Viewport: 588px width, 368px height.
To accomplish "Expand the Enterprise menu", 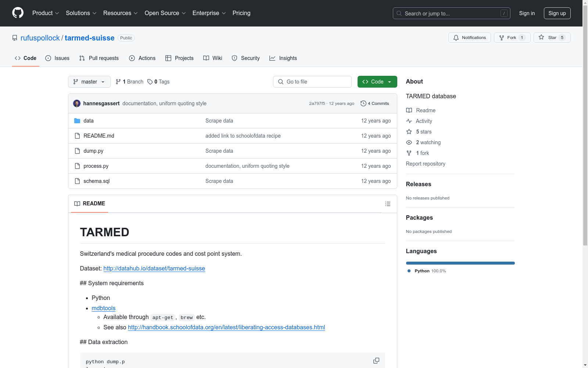I will [x=209, y=13].
